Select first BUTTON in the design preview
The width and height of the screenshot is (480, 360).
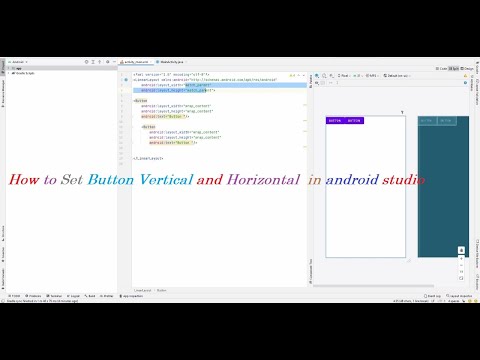pos(335,121)
